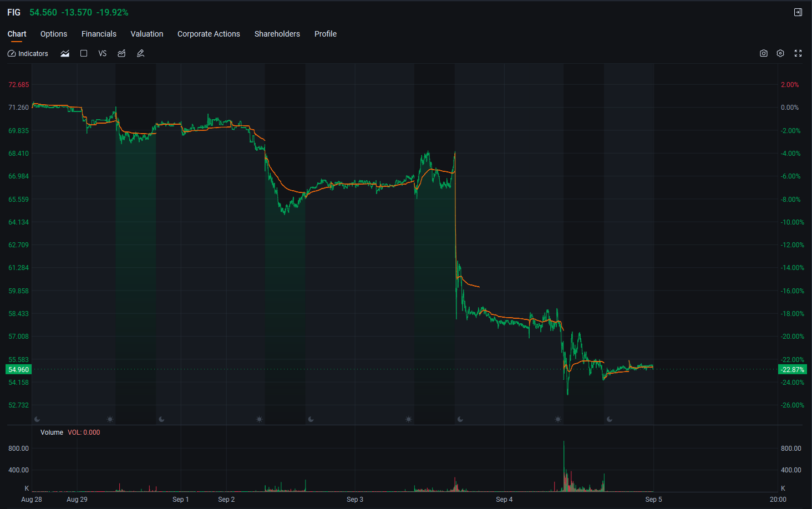Click the 68.410 price axis label
This screenshot has width=812, height=509.
[18, 154]
